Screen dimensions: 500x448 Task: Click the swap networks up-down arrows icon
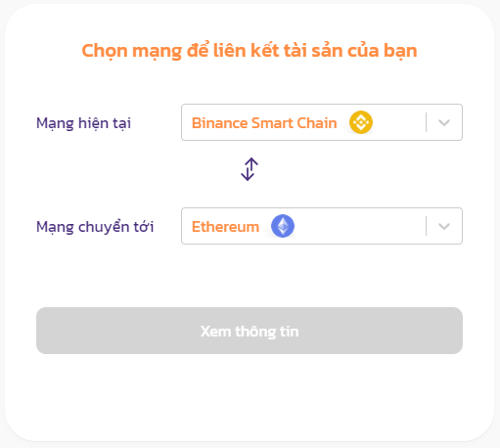[x=250, y=169]
